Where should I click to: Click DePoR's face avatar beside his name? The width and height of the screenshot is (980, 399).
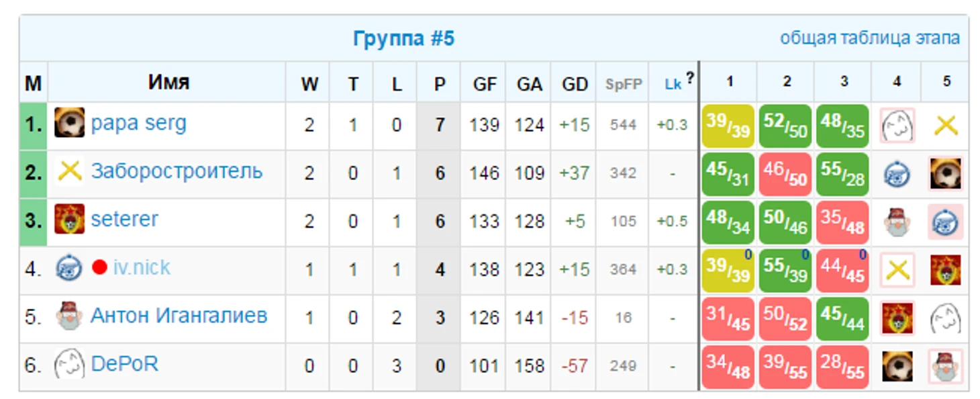click(x=69, y=365)
